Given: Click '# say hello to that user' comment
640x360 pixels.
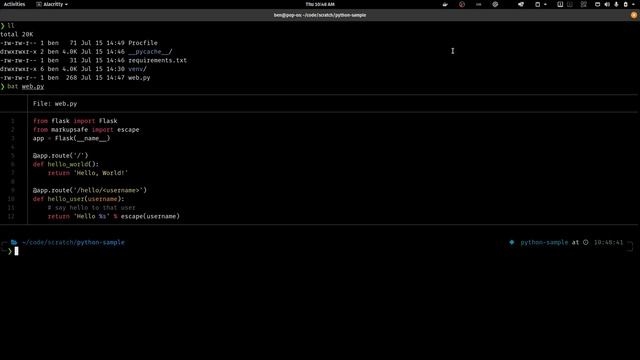Looking at the screenshot, I should [x=91, y=207].
